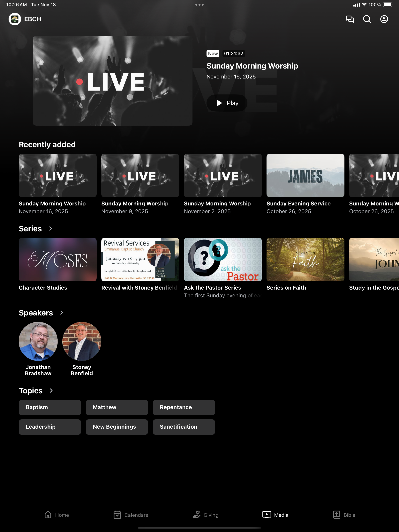Open the JAMES Sunday Evening Service thumbnail

coord(305,175)
